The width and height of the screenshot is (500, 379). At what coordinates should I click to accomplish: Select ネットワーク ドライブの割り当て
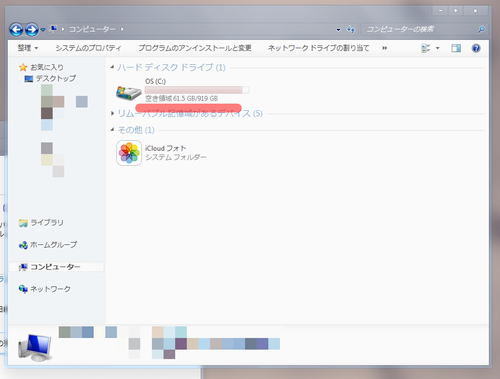[x=318, y=48]
